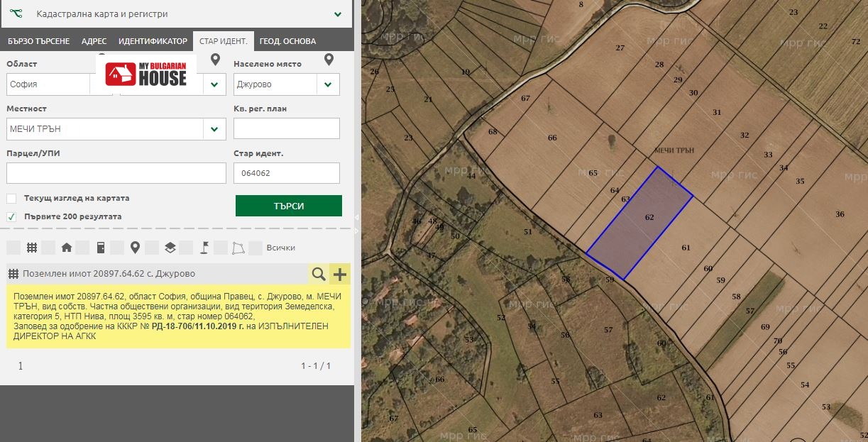This screenshot has height=442, width=868.
Task: Select result 'Поземлен имот 20897.64.62 с. Джурово'
Action: [x=109, y=274]
